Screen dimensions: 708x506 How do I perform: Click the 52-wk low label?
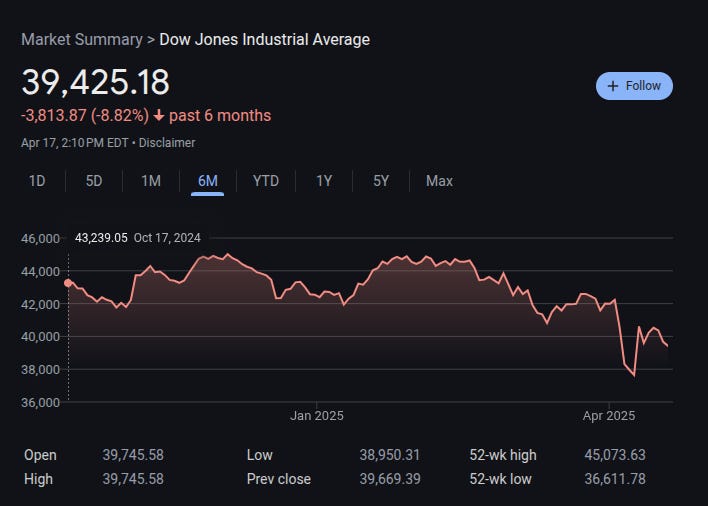coord(500,478)
